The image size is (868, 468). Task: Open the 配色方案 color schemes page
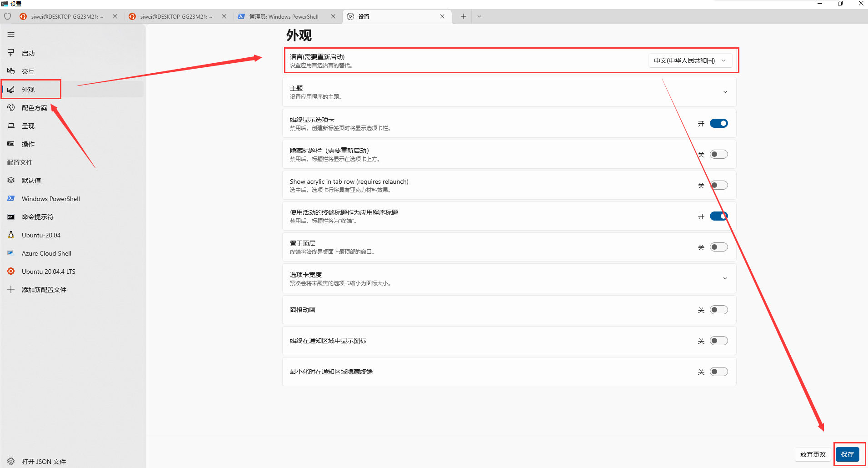(x=73, y=108)
